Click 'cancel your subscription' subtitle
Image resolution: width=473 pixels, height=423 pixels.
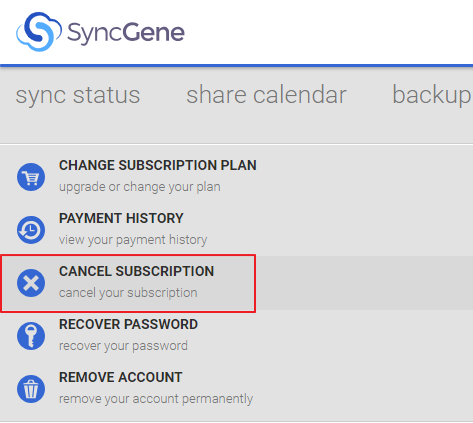(128, 293)
